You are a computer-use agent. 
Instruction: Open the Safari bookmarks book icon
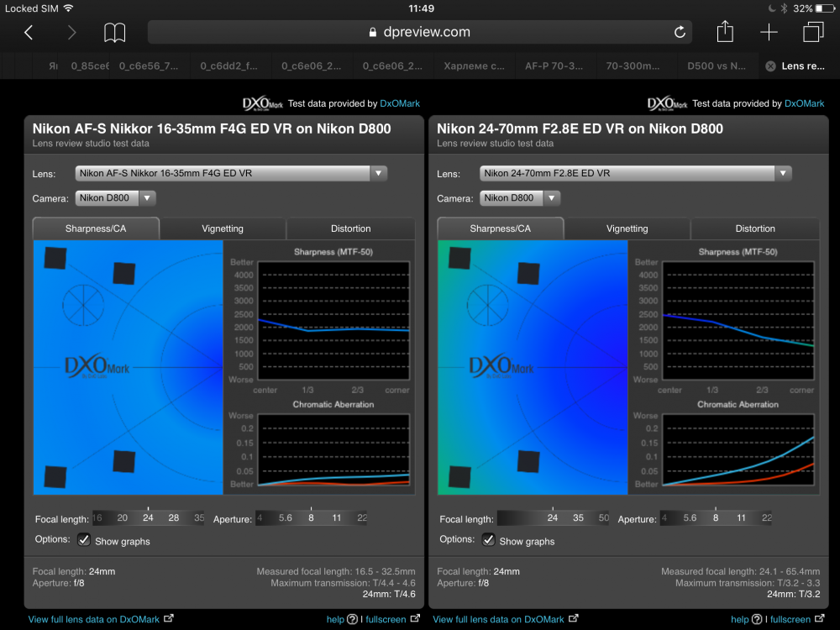(114, 33)
